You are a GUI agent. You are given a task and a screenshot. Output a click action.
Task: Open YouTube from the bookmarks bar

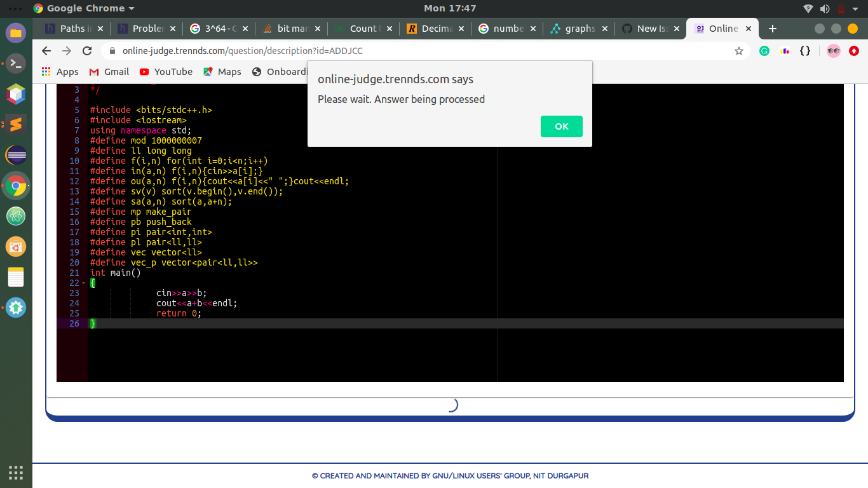point(165,72)
